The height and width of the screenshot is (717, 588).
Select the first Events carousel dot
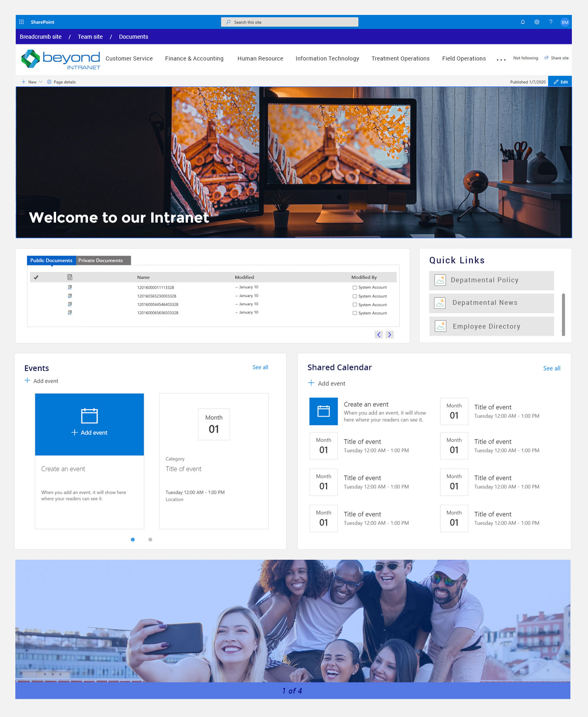[x=133, y=540]
